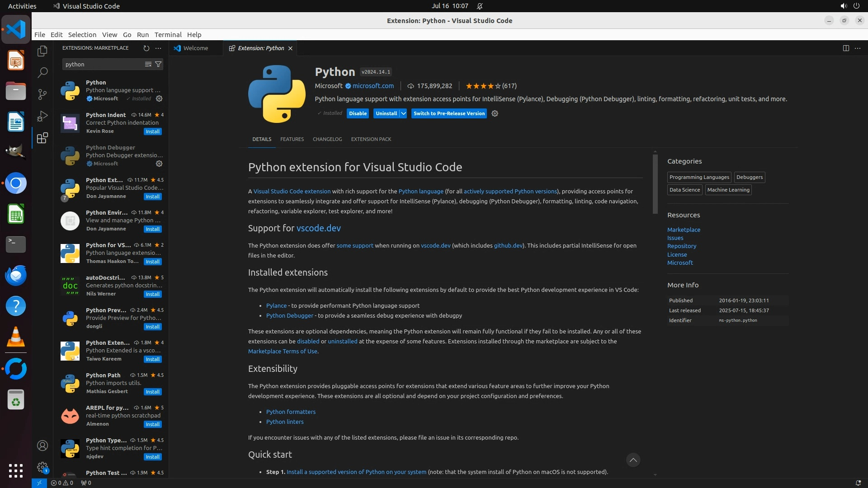
Task: Open the Python extension header gear menu
Action: [x=495, y=113]
